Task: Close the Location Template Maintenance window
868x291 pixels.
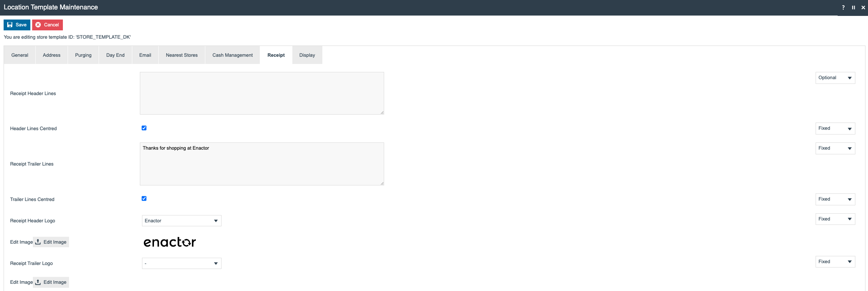Action: point(863,8)
